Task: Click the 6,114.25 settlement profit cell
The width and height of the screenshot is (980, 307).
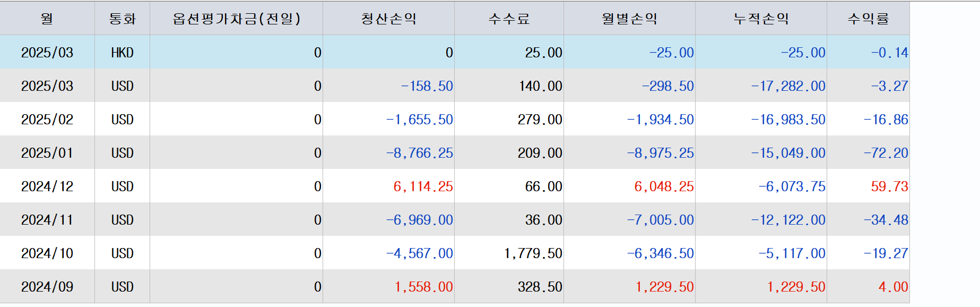Action: [x=388, y=186]
